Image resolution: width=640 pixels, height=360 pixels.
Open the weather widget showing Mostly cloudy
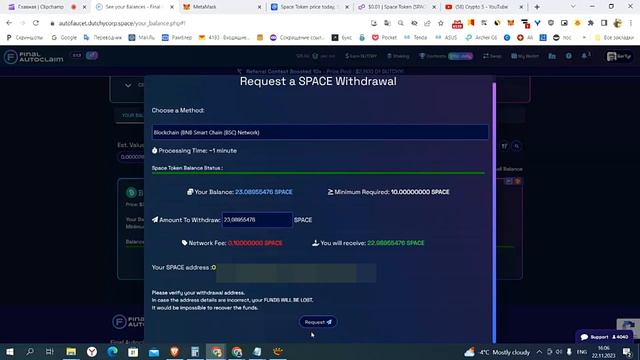click(x=497, y=352)
